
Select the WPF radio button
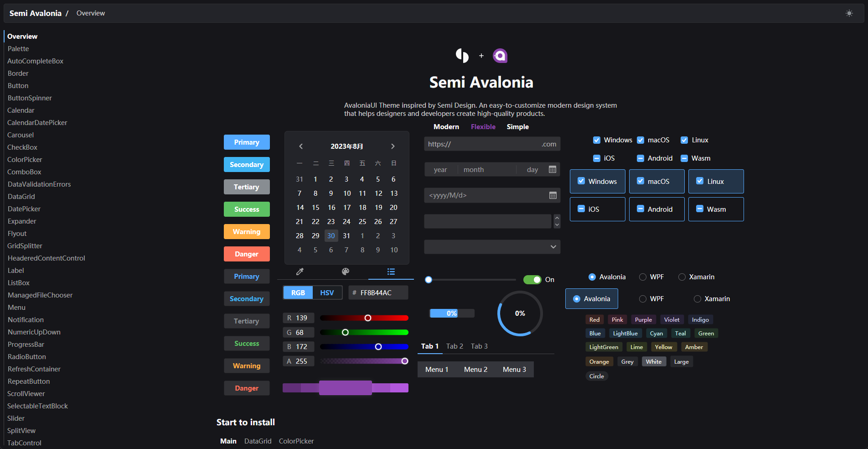pyautogui.click(x=643, y=277)
